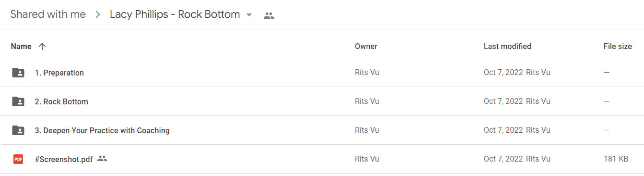Click the breadcrumb chevron after Shared with me
Screen dimensions: 644x176
click(x=98, y=15)
